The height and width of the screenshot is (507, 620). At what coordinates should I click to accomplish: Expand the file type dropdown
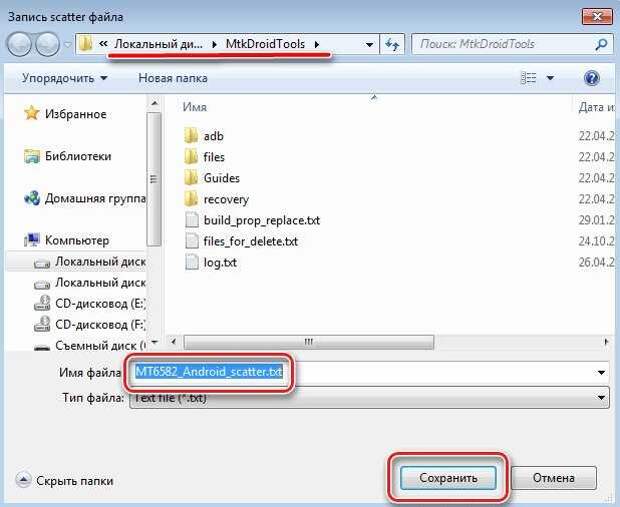[x=601, y=397]
